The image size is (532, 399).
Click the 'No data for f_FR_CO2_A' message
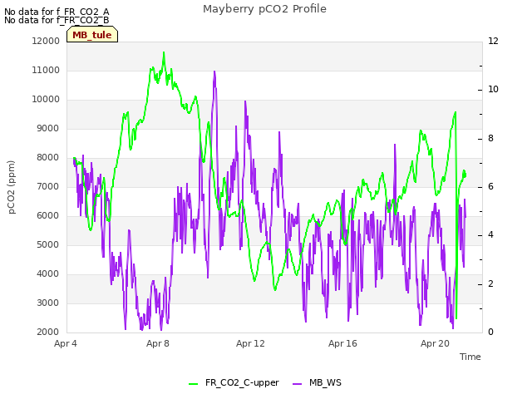coord(57,12)
